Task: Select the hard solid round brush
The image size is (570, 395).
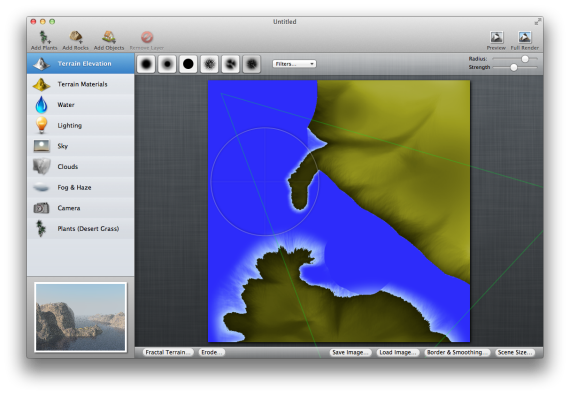Action: (x=188, y=64)
